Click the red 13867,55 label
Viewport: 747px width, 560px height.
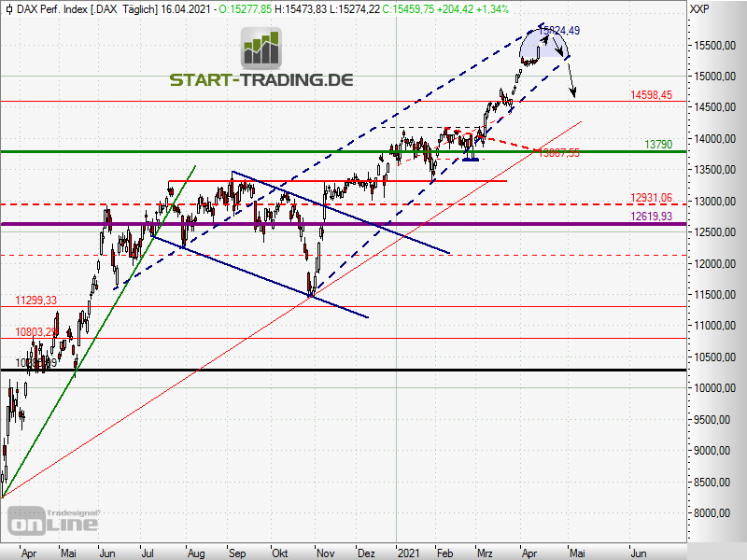pyautogui.click(x=559, y=153)
